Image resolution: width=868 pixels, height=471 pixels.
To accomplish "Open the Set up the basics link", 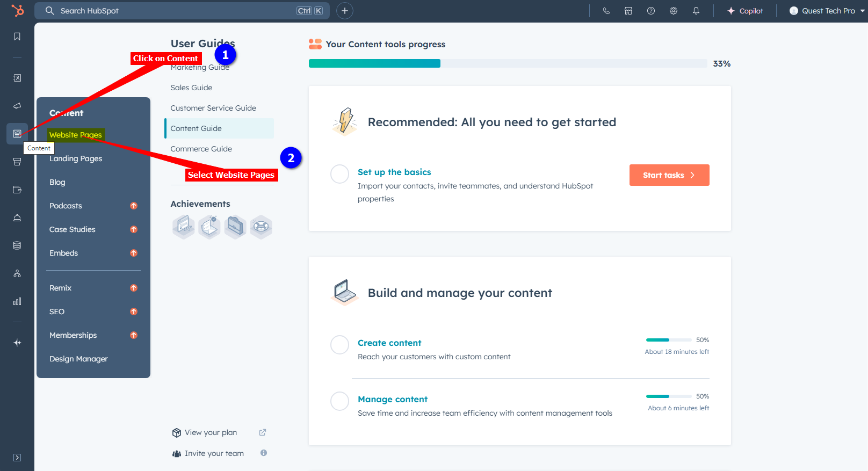I will 394,172.
